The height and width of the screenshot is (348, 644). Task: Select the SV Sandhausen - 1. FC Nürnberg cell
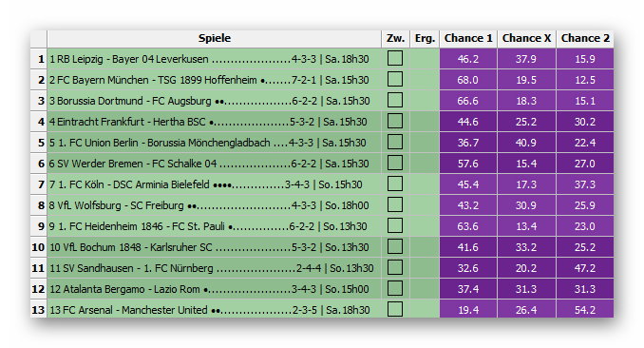pyautogui.click(x=214, y=268)
